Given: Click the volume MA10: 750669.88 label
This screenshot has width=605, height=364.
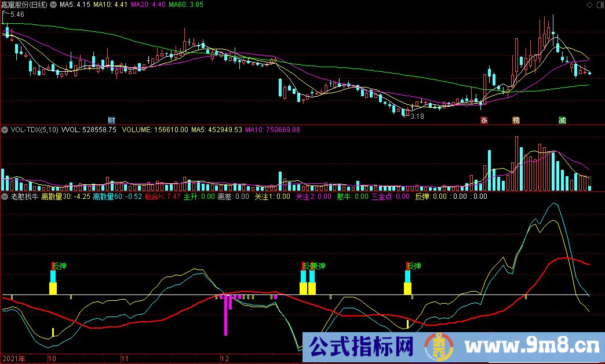Looking at the screenshot, I should tap(272, 130).
